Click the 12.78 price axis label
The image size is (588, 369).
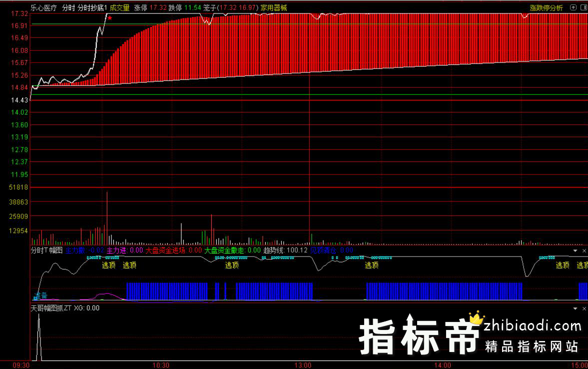coord(19,150)
